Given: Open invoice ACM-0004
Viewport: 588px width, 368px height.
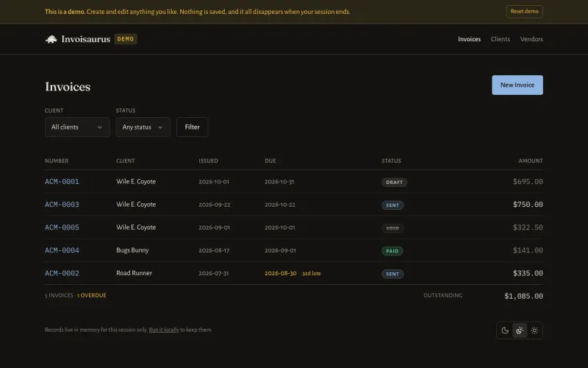Looking at the screenshot, I should [x=62, y=250].
